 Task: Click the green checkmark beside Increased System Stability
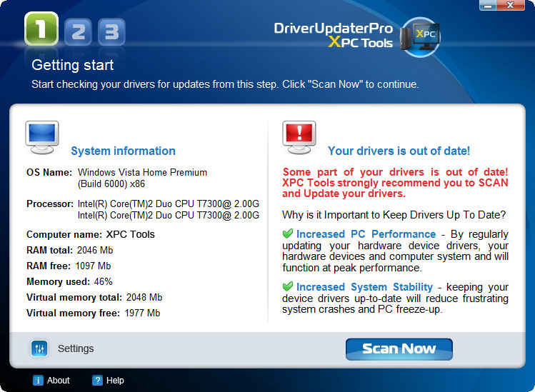click(288, 286)
